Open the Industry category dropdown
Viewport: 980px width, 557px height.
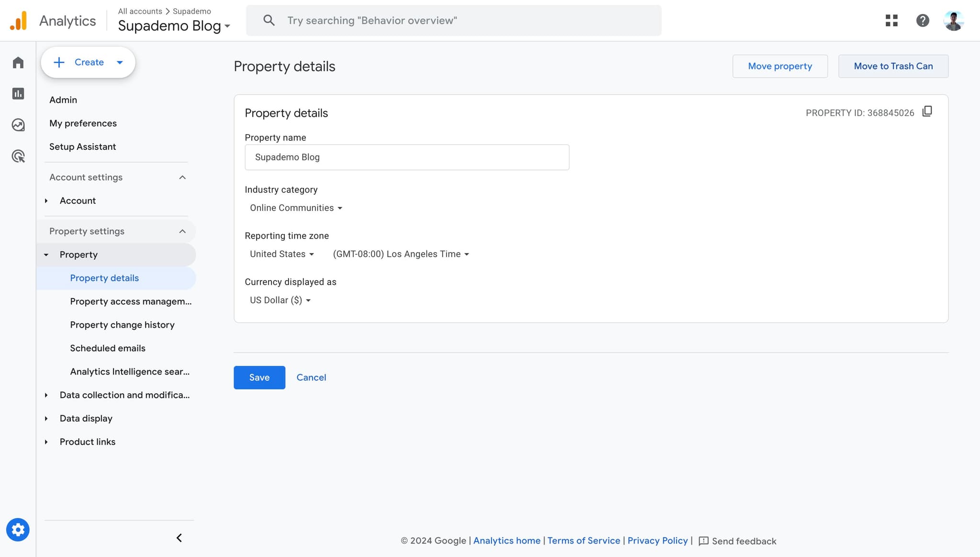(296, 208)
